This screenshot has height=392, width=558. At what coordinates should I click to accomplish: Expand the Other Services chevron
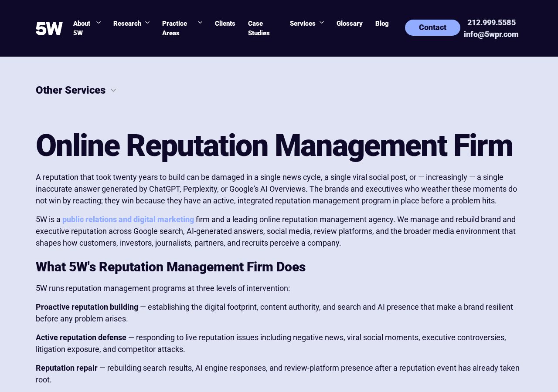pos(113,91)
